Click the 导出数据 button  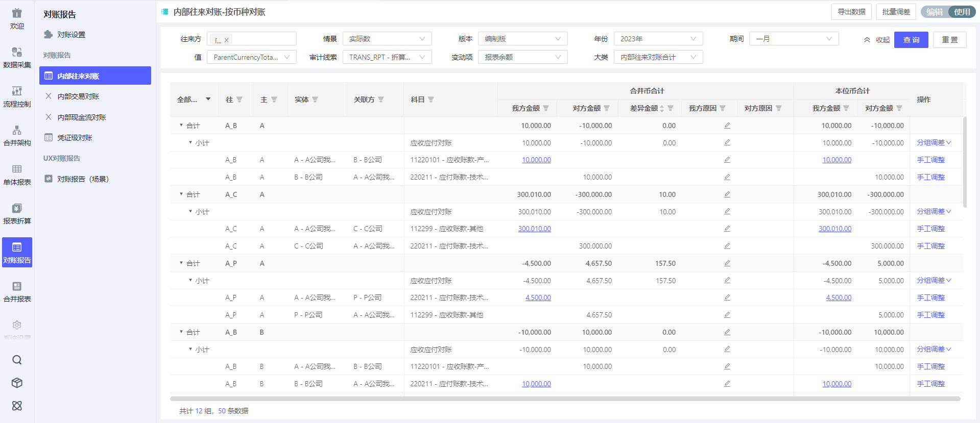[x=851, y=12]
